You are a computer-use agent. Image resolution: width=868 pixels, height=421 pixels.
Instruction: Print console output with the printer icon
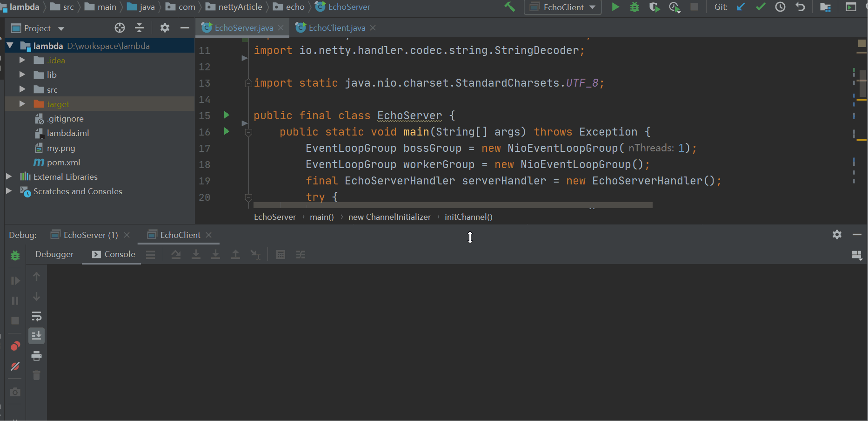[x=36, y=356]
